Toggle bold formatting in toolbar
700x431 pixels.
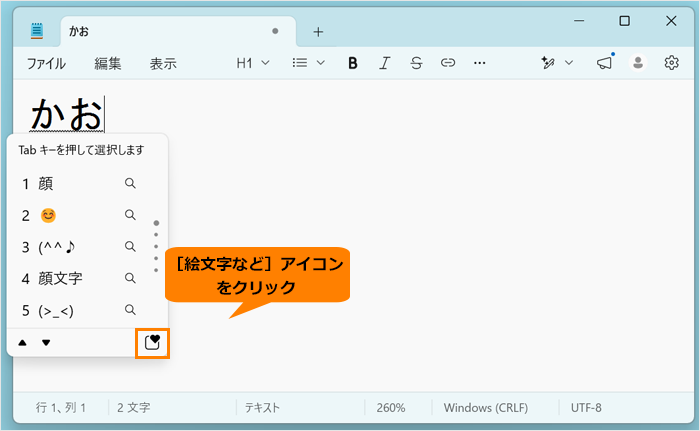(353, 63)
